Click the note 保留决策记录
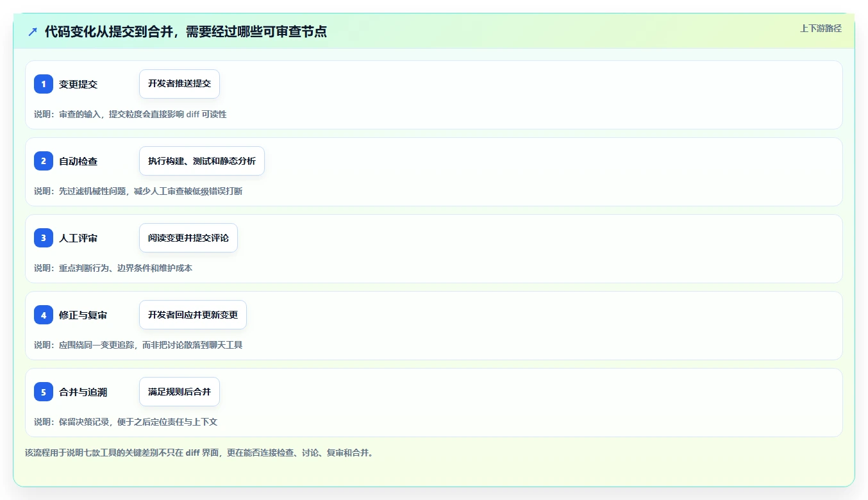The height and width of the screenshot is (500, 868). pyautogui.click(x=126, y=422)
